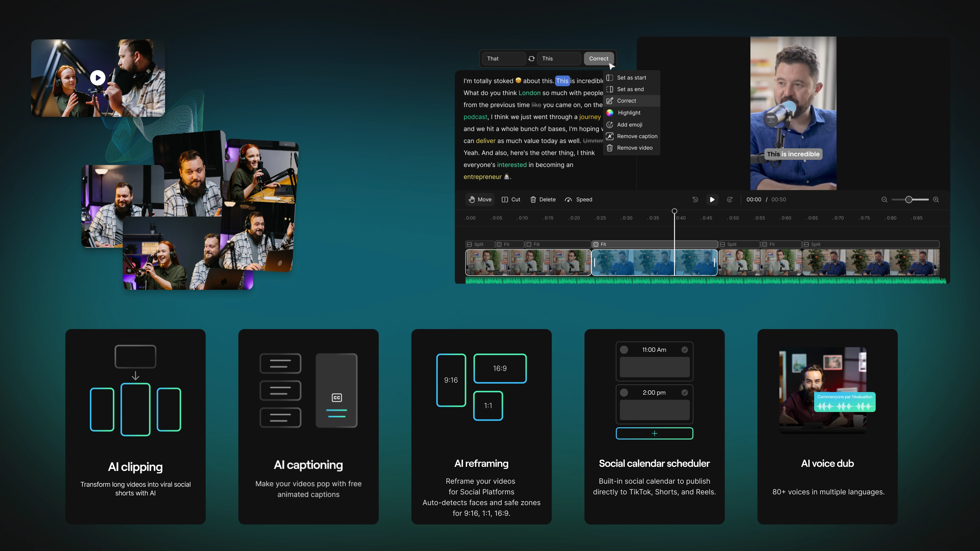Click the 'AI voice dub' heading
The width and height of the screenshot is (980, 551).
(827, 463)
